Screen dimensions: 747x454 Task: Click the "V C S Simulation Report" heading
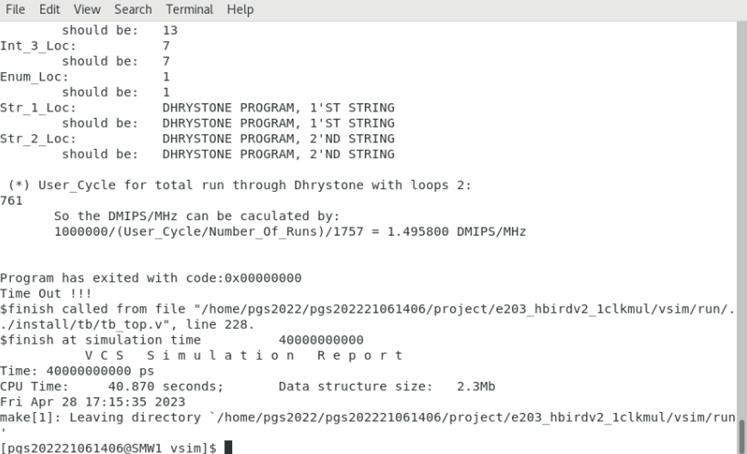(230, 355)
